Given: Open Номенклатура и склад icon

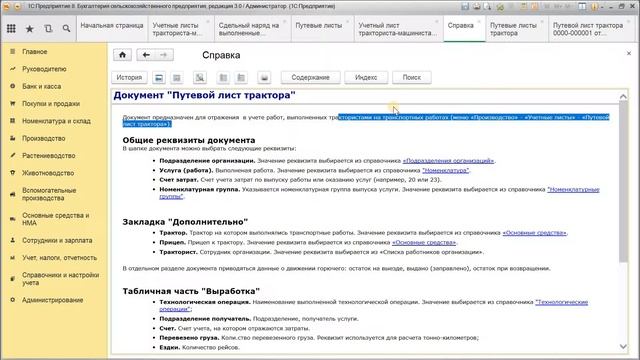Looking at the screenshot, I should [13, 121].
